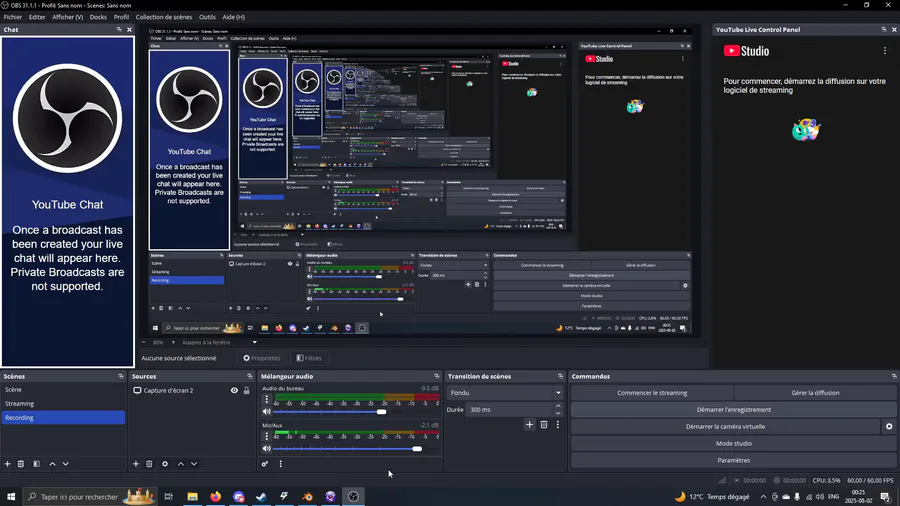
Task: Mute Mic/Aux speaker icon
Action: [x=266, y=448]
